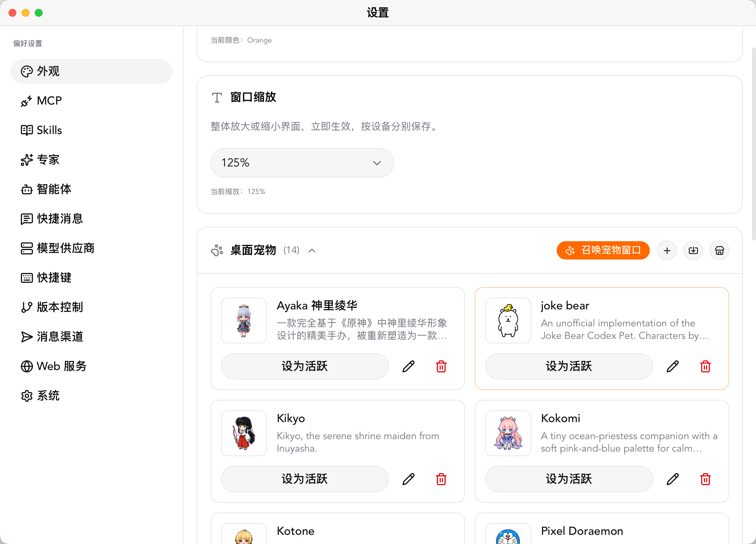
Task: Select 模型供应商 model providers
Action: click(x=91, y=248)
